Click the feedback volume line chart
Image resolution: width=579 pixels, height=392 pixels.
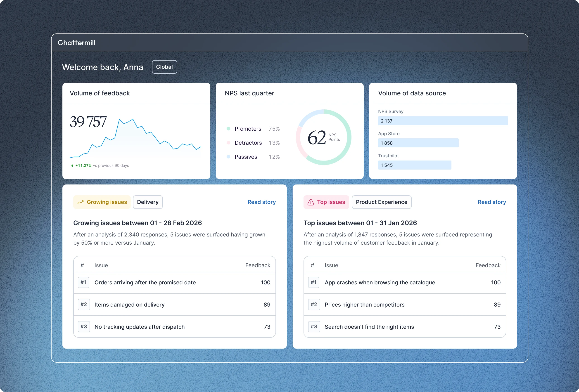point(135,138)
